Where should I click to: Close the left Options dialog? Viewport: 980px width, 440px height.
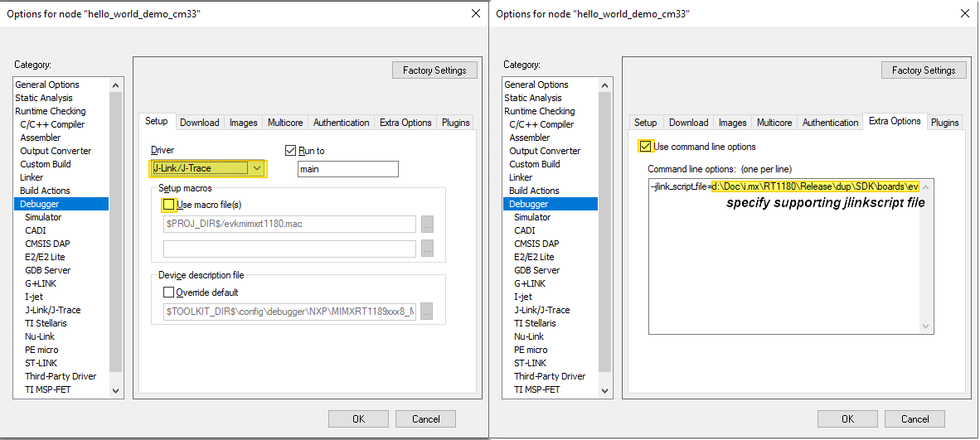point(476,13)
